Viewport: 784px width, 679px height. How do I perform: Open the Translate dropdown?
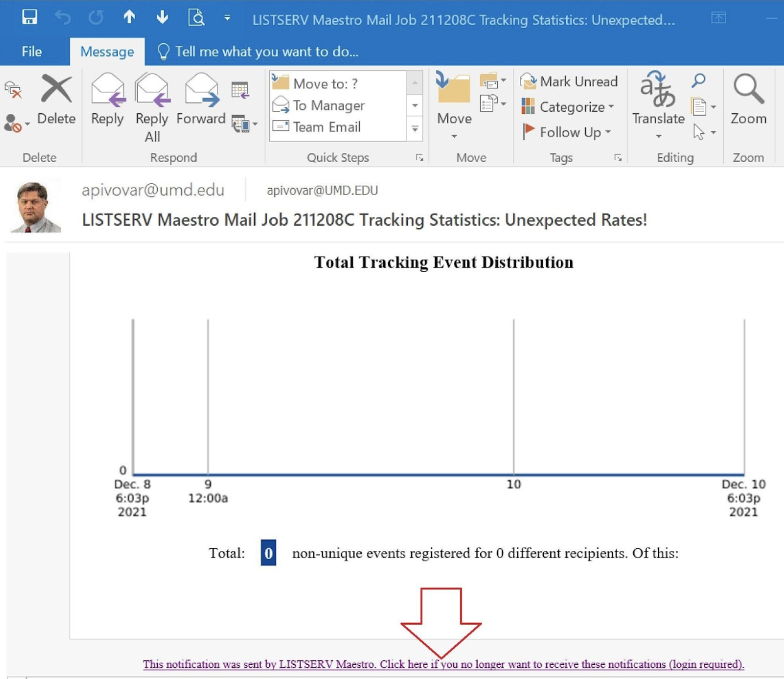658,105
